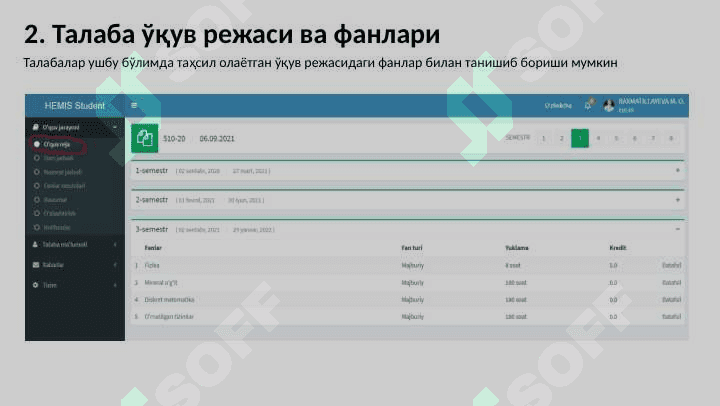Open Davomat in the sidebar
This screenshot has width=720, height=406.
55,200
